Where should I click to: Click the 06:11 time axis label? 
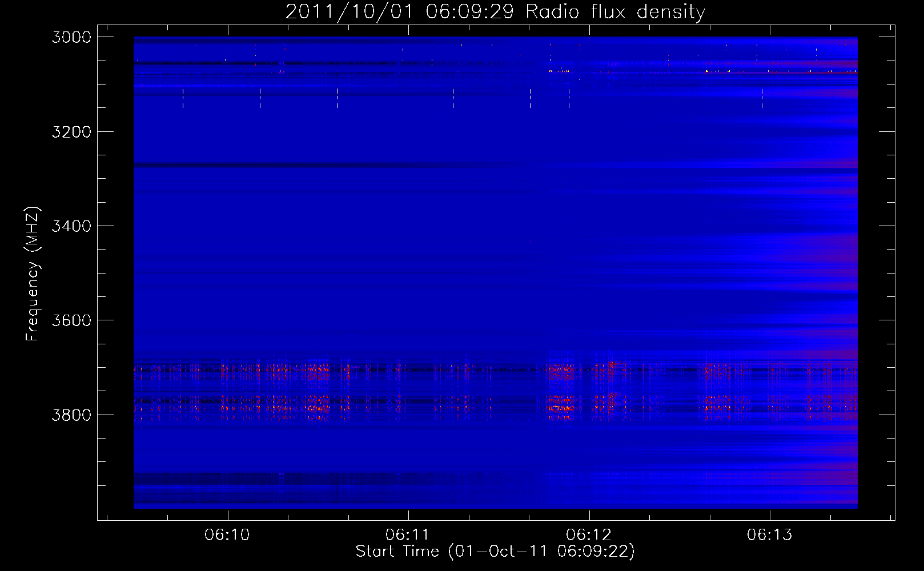[408, 535]
